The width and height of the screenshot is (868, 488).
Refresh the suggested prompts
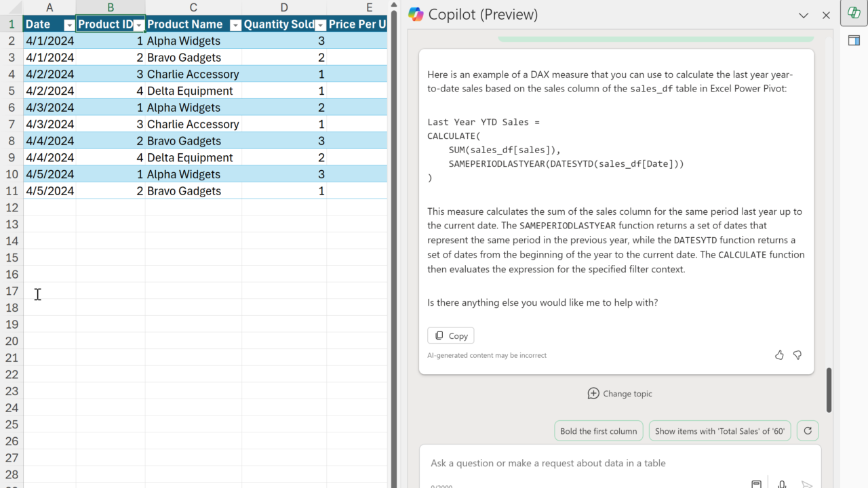pyautogui.click(x=807, y=431)
